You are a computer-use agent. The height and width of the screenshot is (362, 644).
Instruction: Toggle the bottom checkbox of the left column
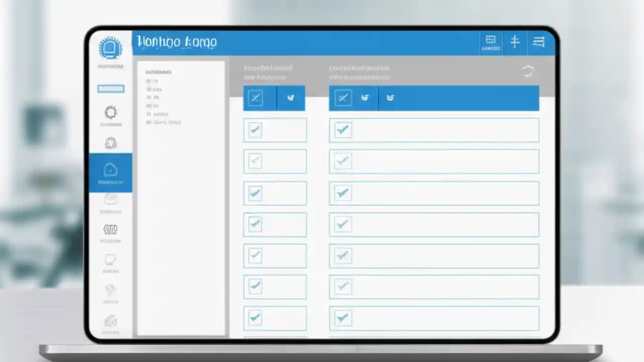pos(255,318)
